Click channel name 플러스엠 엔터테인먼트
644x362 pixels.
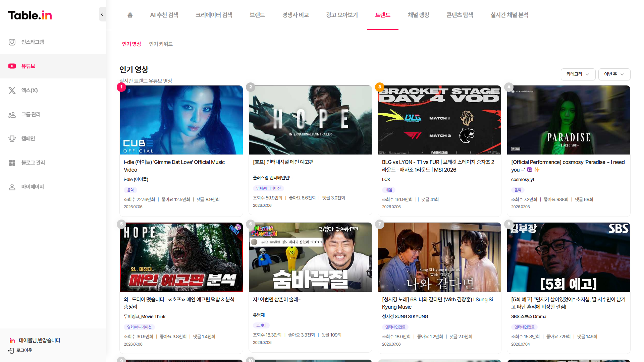coord(273,178)
